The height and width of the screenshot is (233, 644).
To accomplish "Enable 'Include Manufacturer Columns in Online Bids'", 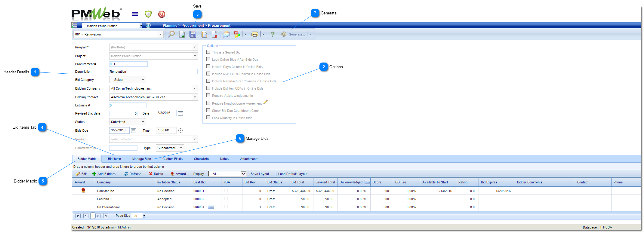I will point(208,81).
